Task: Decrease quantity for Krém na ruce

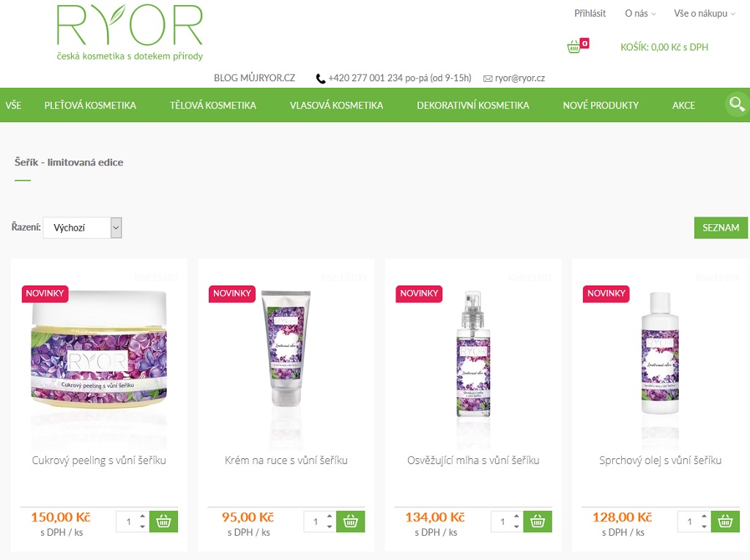Action: pyautogui.click(x=330, y=526)
